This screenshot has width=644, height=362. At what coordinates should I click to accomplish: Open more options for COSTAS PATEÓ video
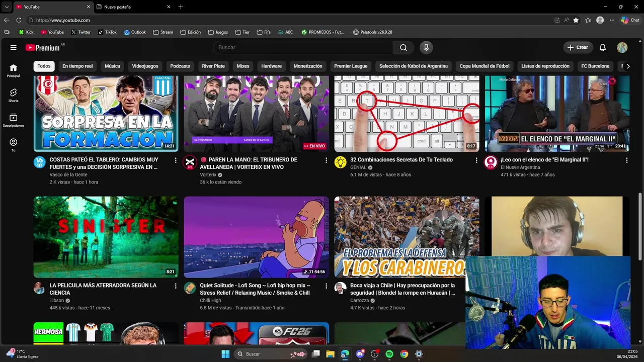click(176, 160)
